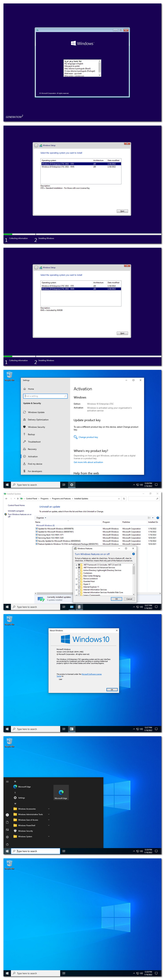Screen dimensions: 165x980
Task: Enable Data Center Bridging checkbox
Action: tap(79, 576)
